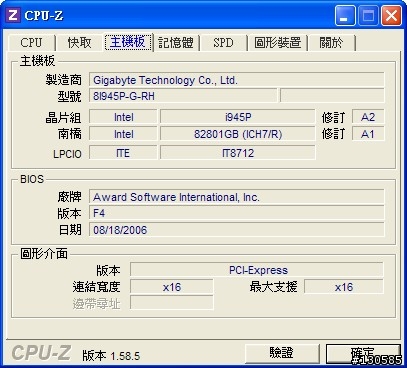Viewport: 407px width, 368px height.
Task: Click the model value 8I945P-G-RH
Action: pyautogui.click(x=183, y=96)
